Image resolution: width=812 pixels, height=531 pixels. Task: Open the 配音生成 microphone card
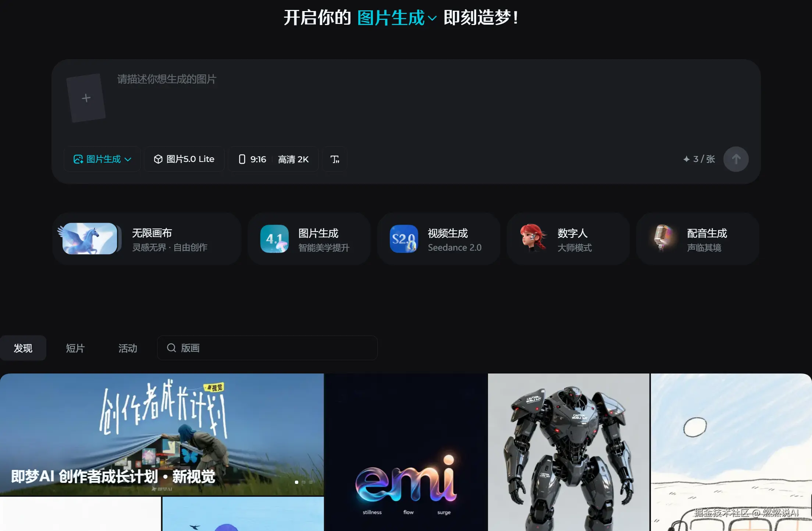click(697, 239)
